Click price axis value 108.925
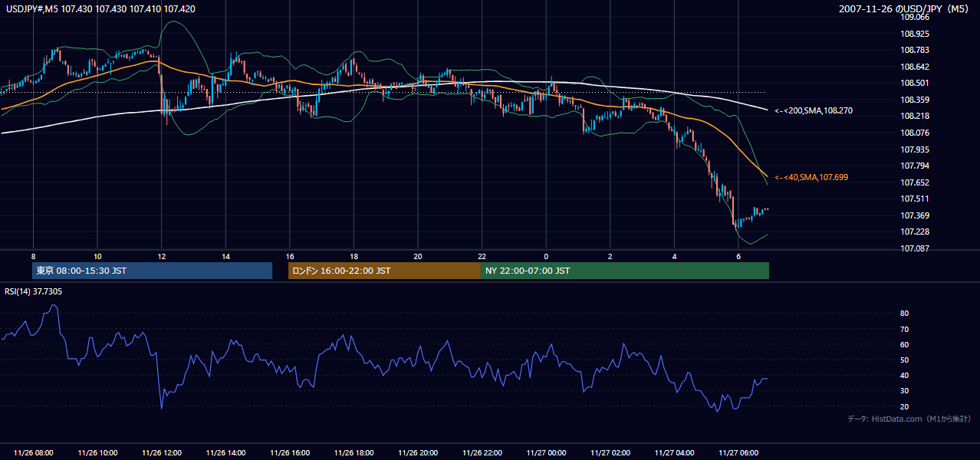 [x=915, y=34]
